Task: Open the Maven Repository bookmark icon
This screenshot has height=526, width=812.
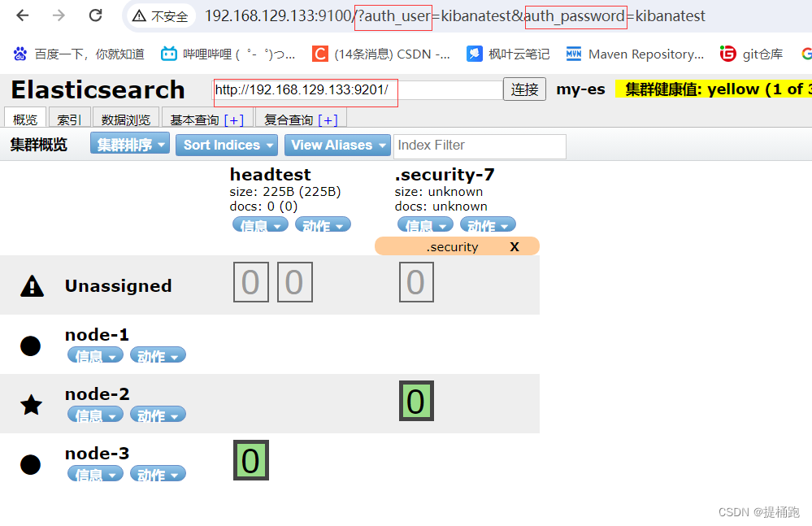Action: [575, 53]
